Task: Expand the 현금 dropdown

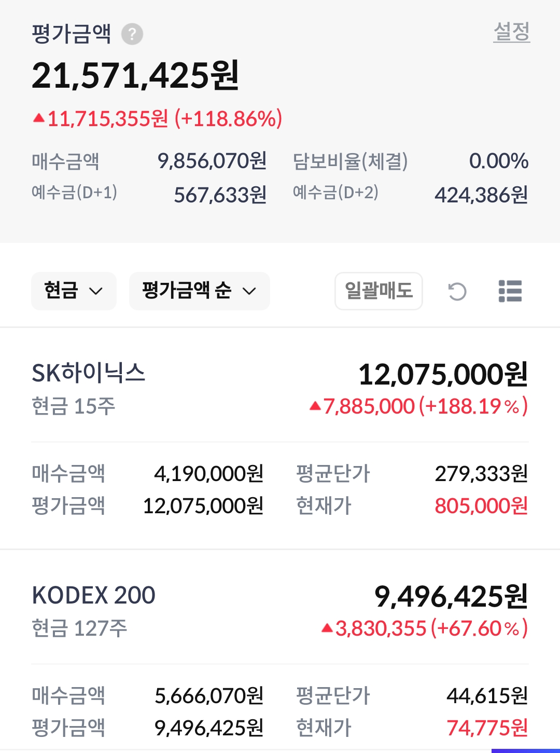Action: (74, 291)
